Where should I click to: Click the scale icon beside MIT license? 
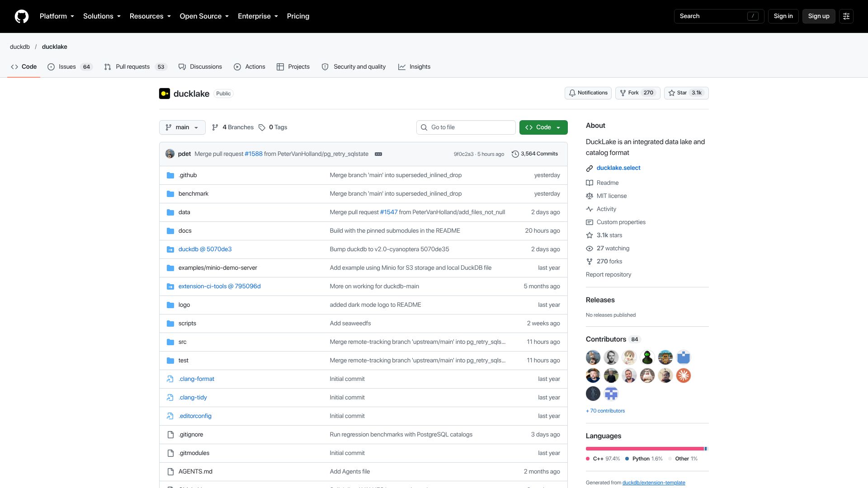pyautogui.click(x=590, y=196)
